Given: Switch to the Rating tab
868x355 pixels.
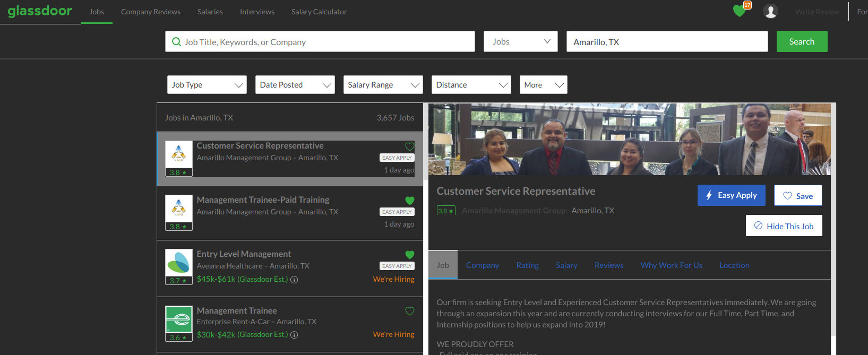Looking at the screenshot, I should tap(528, 265).
